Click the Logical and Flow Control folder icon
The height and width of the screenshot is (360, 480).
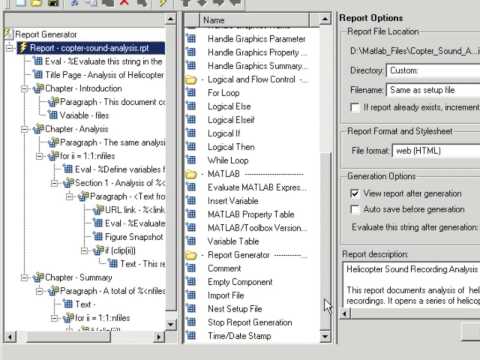191,79
